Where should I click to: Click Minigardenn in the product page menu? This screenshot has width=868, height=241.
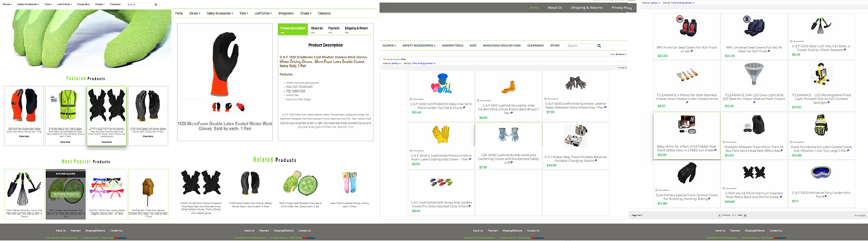click(286, 14)
